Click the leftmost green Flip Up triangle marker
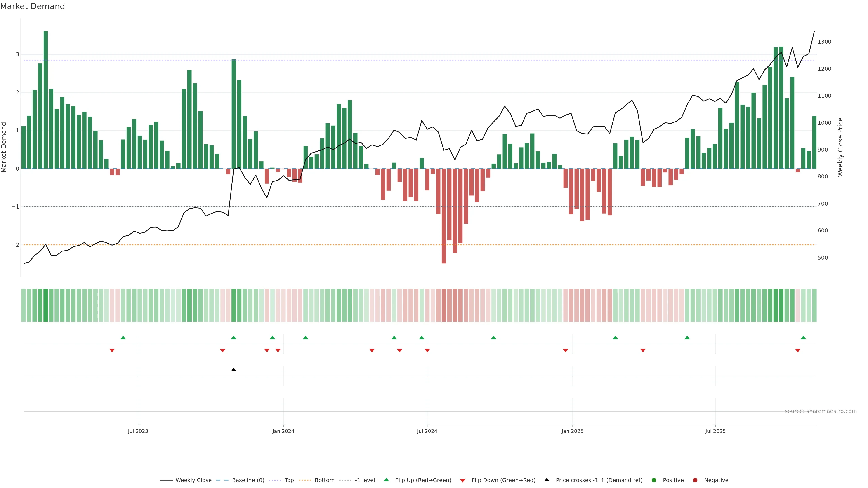This screenshot has height=488, width=868. pyautogui.click(x=123, y=338)
